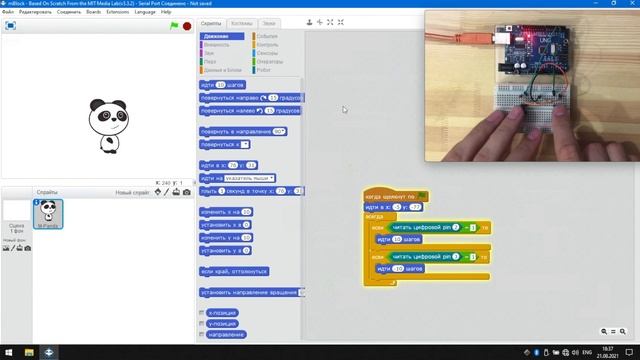Open File Explorer from the taskbar
This screenshot has width=640, height=360.
29,352
